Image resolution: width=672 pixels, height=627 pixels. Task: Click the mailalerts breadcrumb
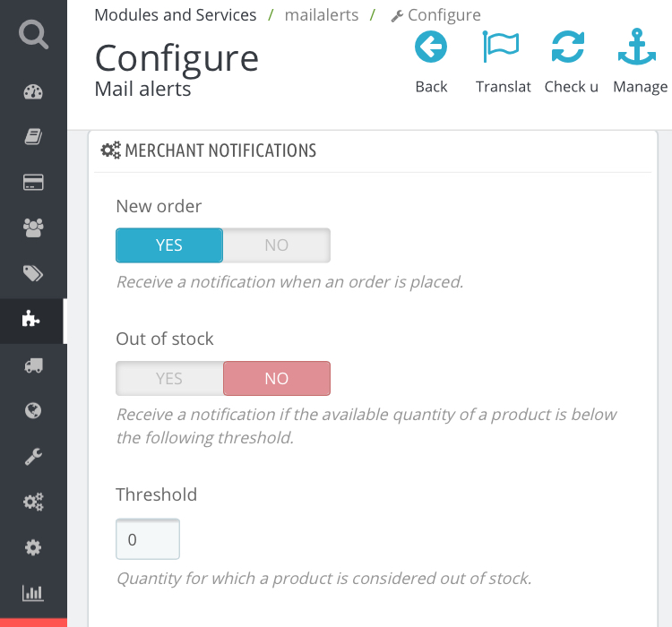coord(322,15)
